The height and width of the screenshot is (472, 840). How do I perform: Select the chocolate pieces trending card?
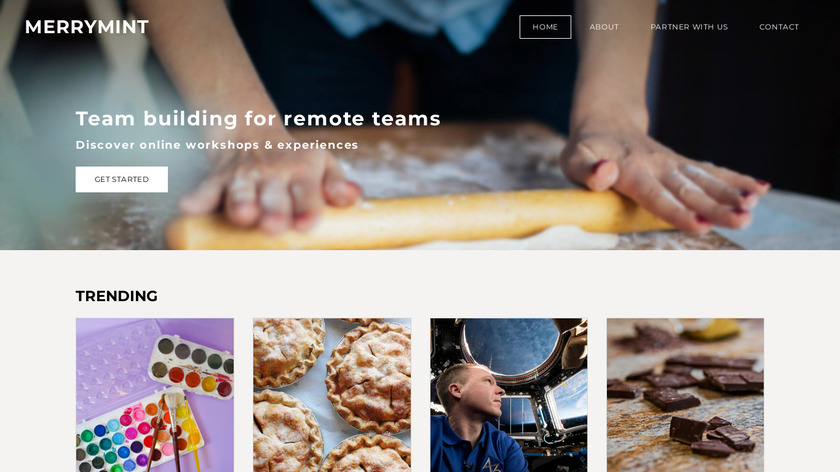pos(685,395)
